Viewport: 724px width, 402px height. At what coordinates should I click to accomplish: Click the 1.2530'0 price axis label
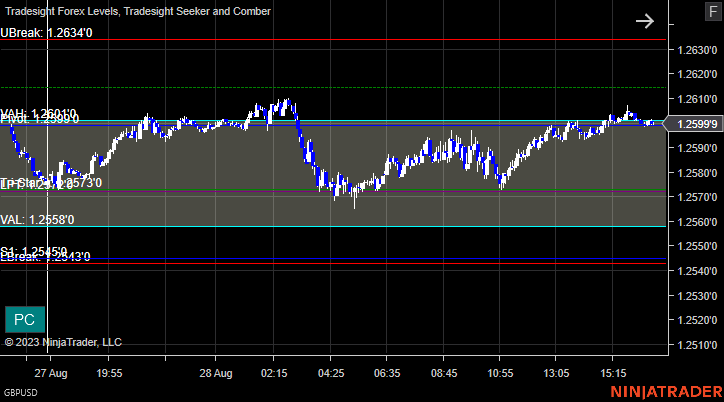(697, 296)
